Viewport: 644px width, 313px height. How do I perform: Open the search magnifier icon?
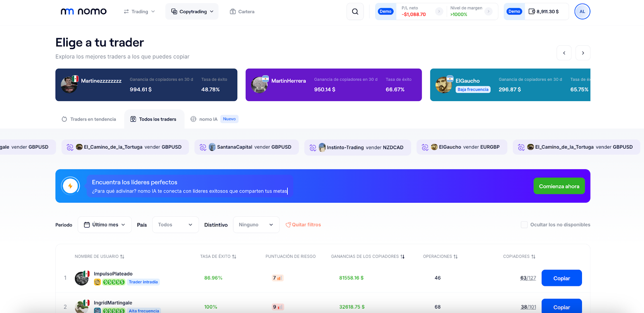coord(355,12)
